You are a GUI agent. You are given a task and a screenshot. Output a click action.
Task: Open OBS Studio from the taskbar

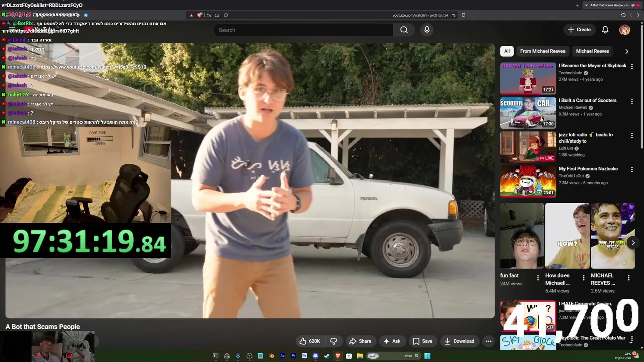[x=249, y=356]
